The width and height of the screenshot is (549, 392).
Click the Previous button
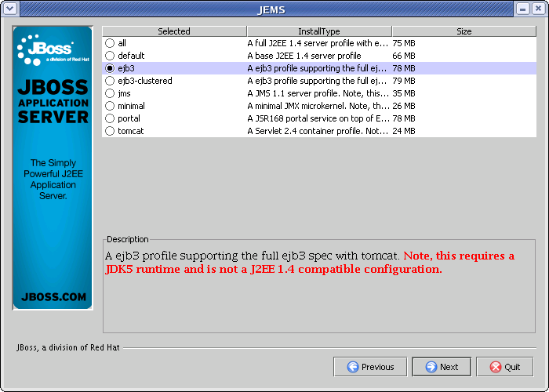point(370,367)
